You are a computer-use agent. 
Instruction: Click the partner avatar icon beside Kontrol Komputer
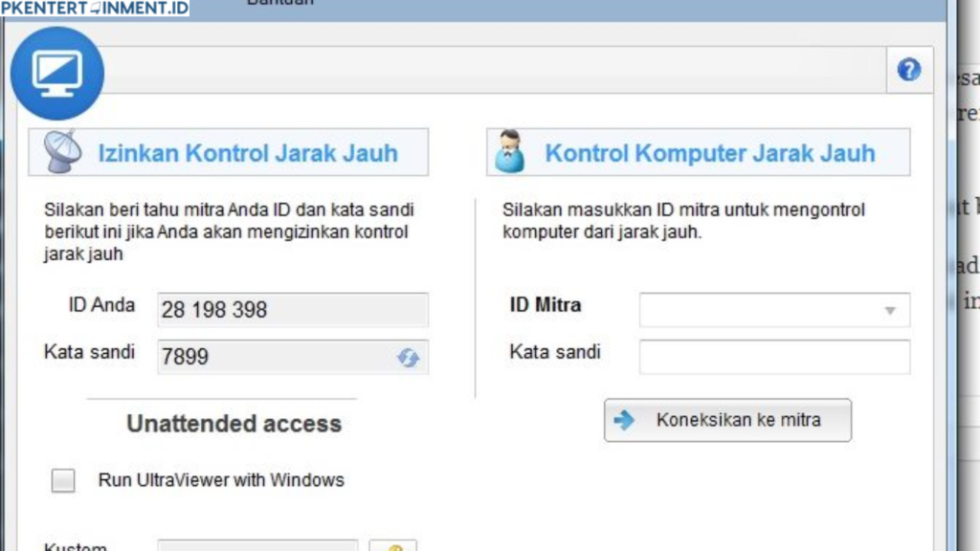point(509,152)
